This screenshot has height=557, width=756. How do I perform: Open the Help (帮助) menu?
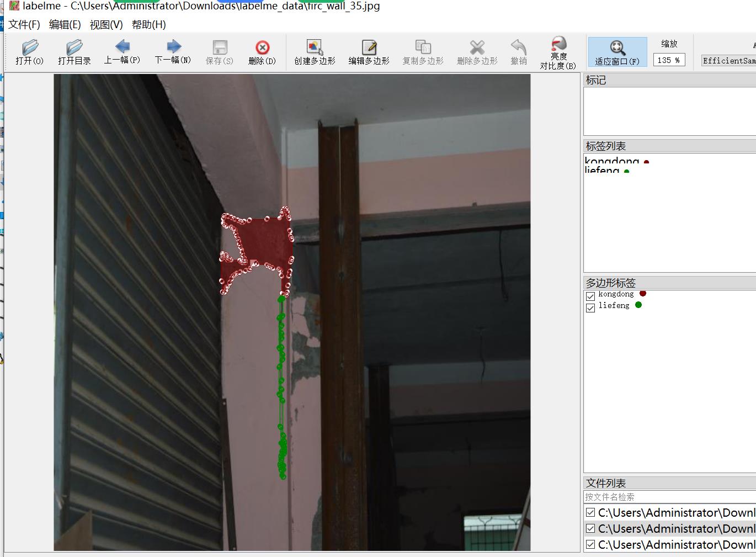click(148, 25)
